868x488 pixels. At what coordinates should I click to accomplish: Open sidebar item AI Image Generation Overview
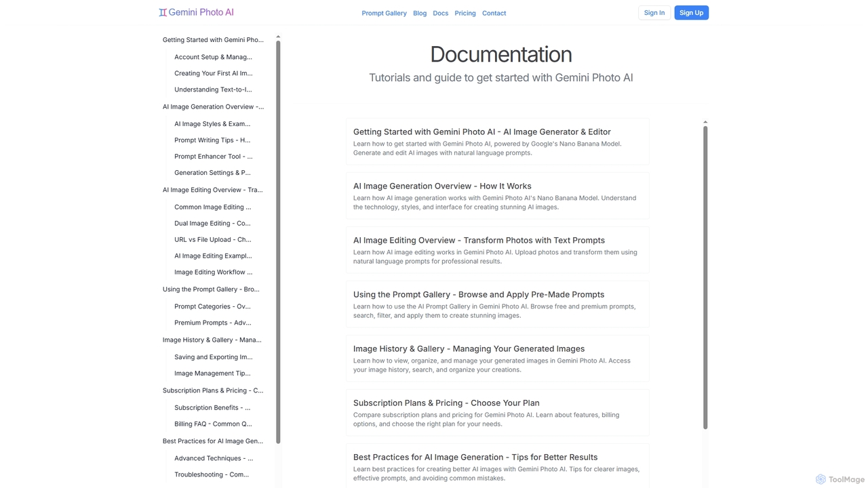tap(213, 106)
